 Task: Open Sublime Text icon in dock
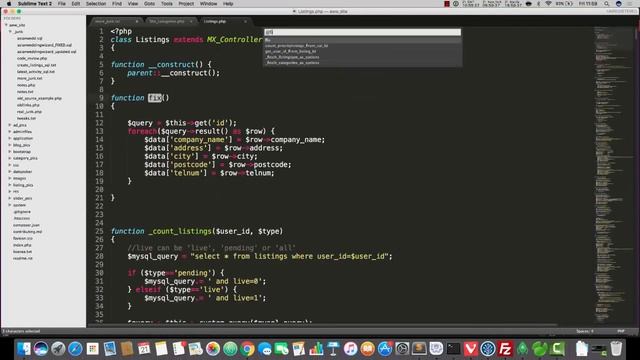(419, 349)
